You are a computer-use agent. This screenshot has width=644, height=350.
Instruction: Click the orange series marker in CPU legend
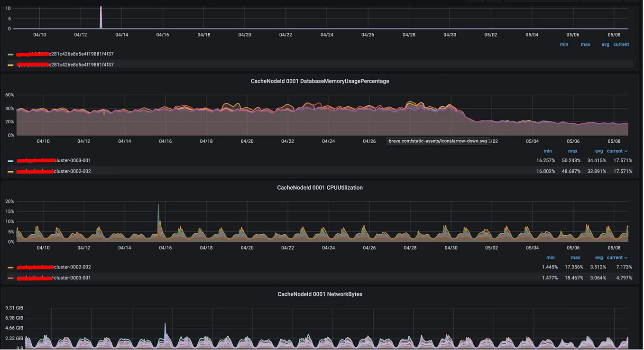click(x=10, y=267)
